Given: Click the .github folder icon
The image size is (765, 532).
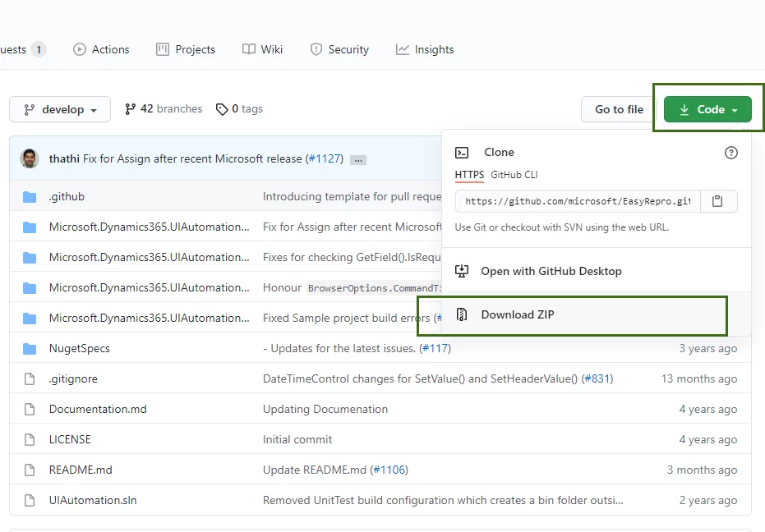Looking at the screenshot, I should 30,197.
